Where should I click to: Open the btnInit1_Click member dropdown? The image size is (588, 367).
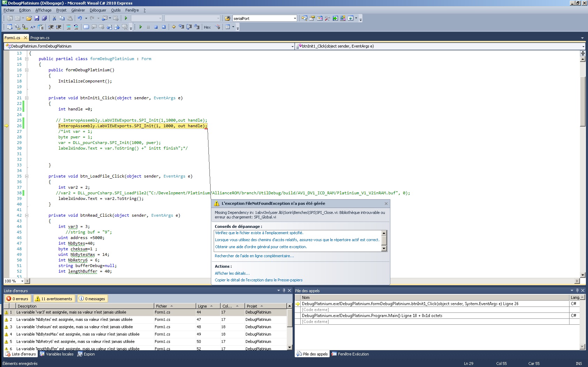[x=583, y=46]
